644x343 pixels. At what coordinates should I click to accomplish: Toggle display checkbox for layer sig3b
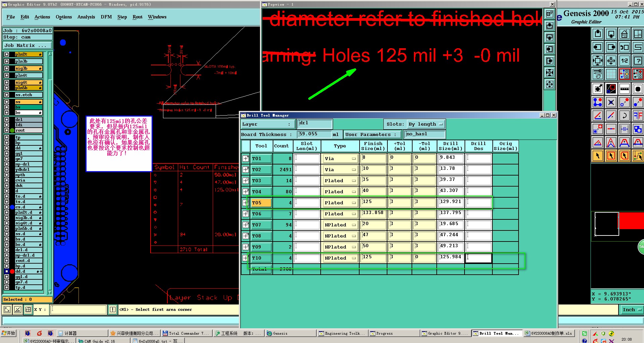tap(7, 68)
